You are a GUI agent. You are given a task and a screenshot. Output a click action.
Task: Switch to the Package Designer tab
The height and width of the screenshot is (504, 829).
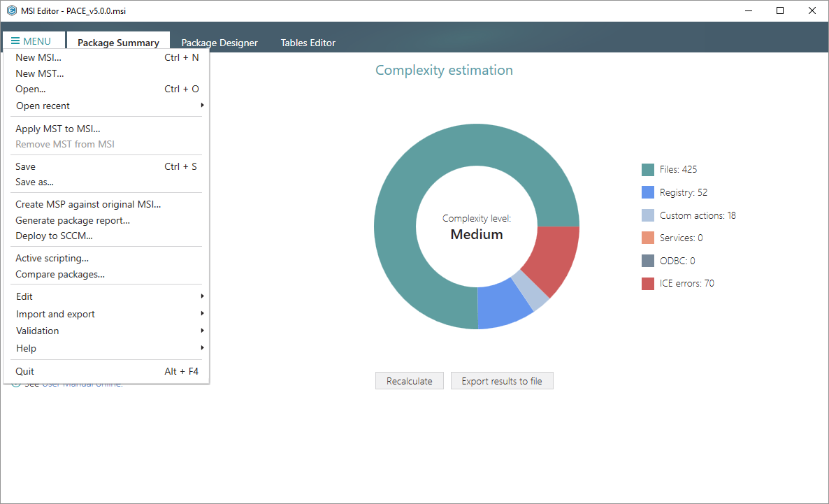coord(219,43)
